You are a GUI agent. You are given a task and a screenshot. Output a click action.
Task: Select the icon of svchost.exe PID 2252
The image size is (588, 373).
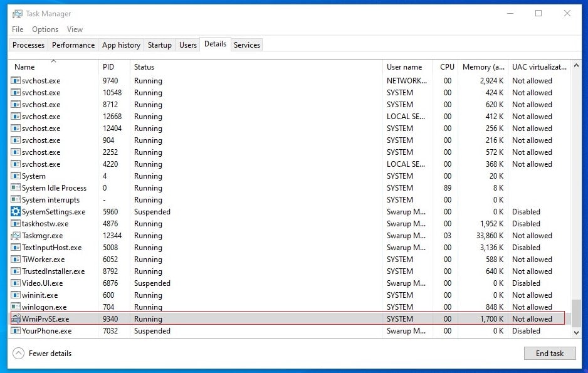tap(16, 152)
